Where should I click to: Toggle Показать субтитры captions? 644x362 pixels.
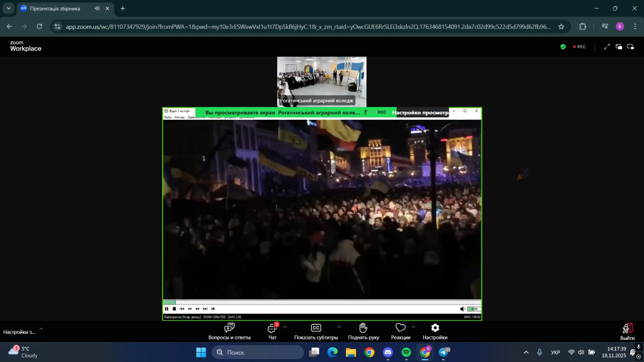(316, 331)
